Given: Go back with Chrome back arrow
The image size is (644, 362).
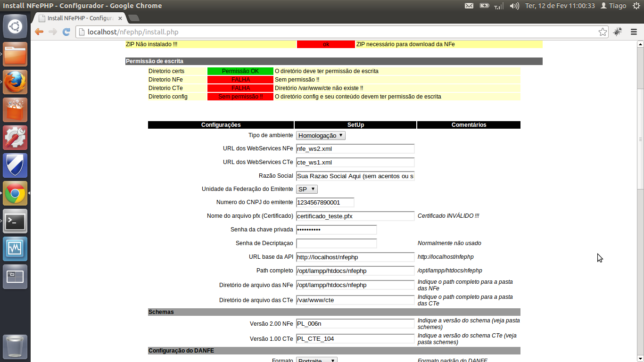Looking at the screenshot, I should click(39, 32).
